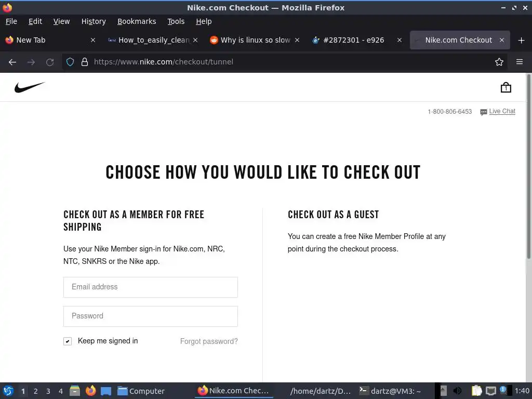The height and width of the screenshot is (399, 532).
Task: Close the #2872301 - e926 tab
Action: [x=400, y=40]
